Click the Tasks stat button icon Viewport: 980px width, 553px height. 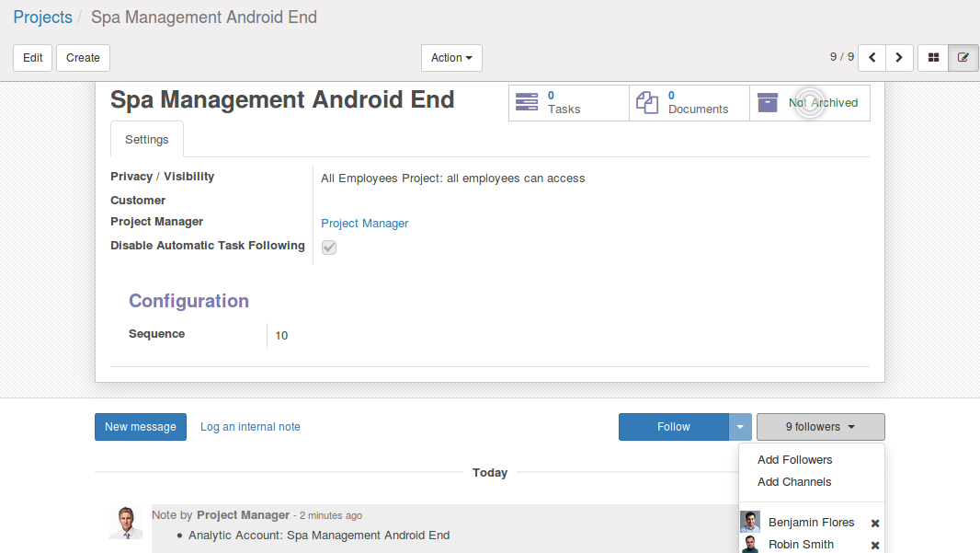coord(527,102)
